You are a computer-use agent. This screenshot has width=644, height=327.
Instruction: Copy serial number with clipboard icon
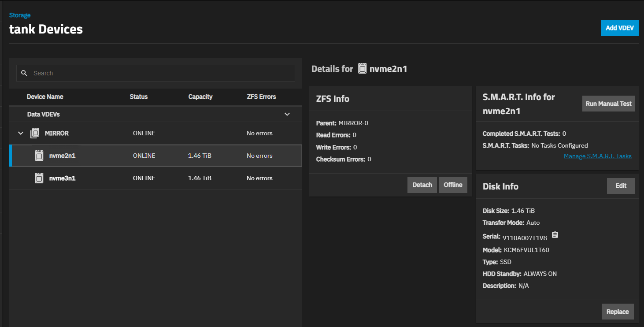pyautogui.click(x=555, y=235)
